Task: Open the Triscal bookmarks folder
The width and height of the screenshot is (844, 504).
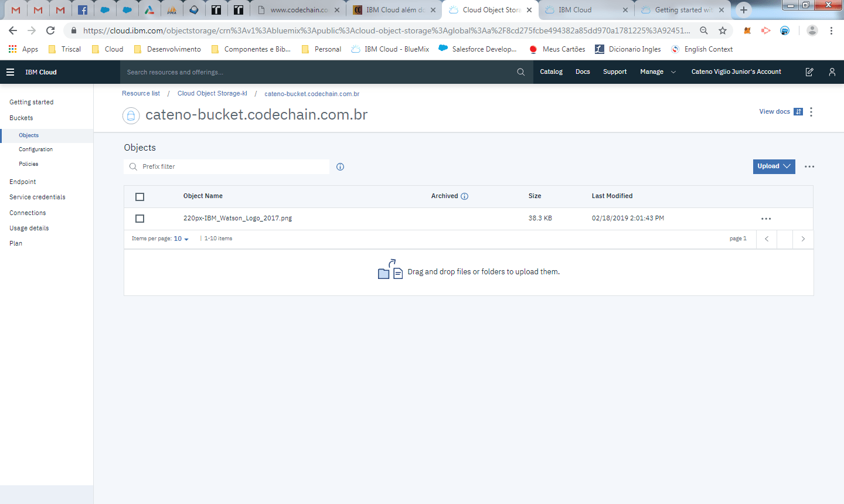Action: click(x=64, y=49)
